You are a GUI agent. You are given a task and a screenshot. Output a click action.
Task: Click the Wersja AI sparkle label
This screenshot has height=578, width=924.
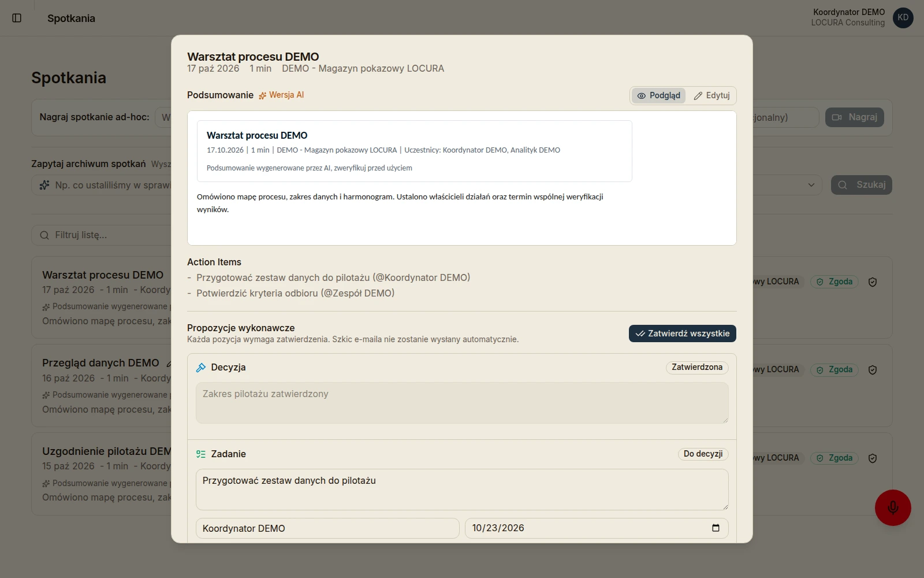click(281, 95)
